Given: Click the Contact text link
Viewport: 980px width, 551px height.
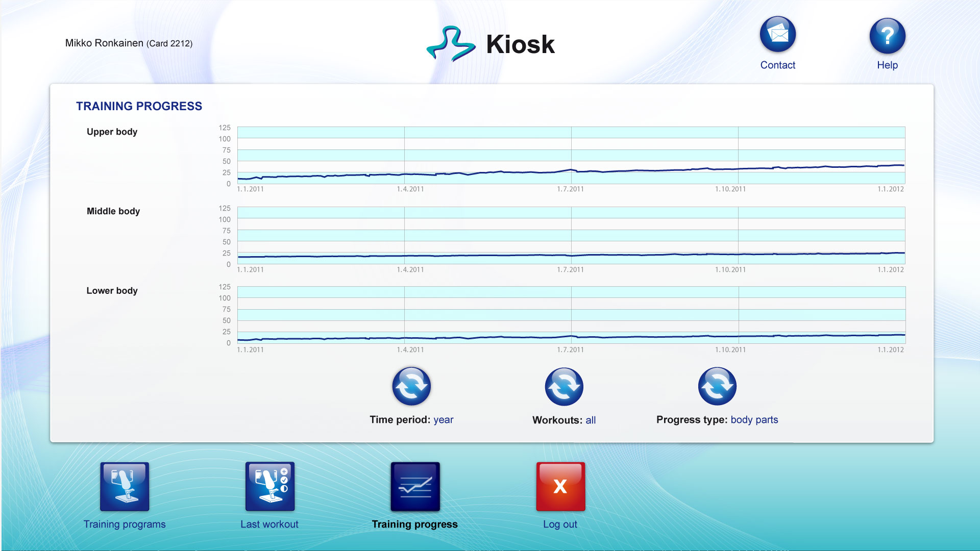Looking at the screenshot, I should pos(777,65).
